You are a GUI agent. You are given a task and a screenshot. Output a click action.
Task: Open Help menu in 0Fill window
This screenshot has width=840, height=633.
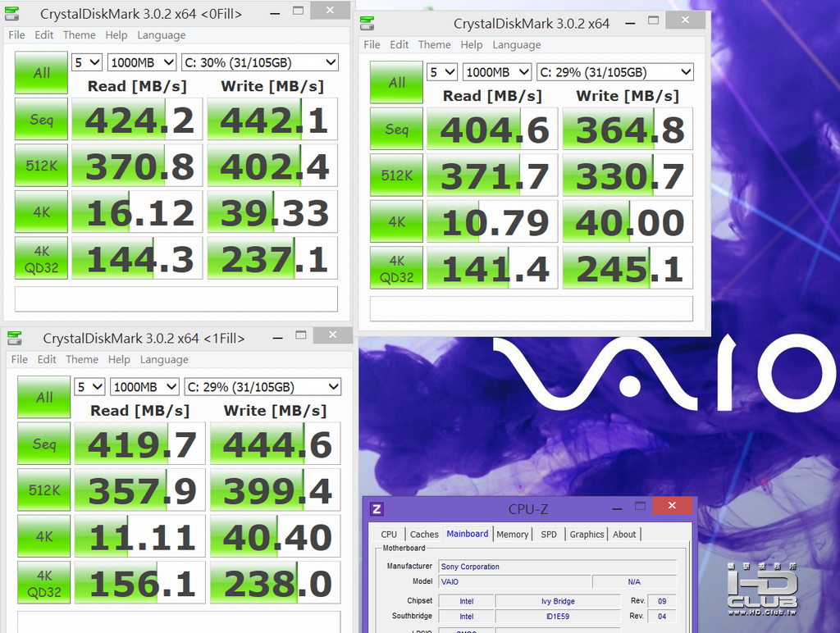(x=116, y=34)
